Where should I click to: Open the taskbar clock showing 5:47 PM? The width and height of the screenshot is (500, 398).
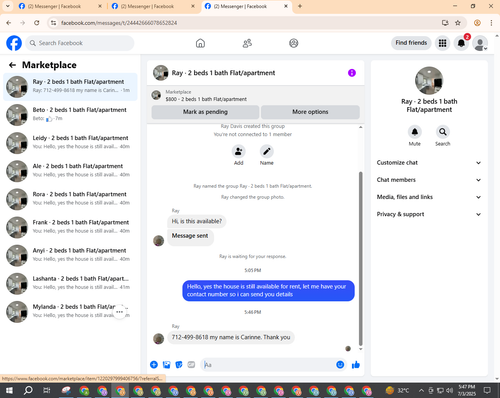467,390
